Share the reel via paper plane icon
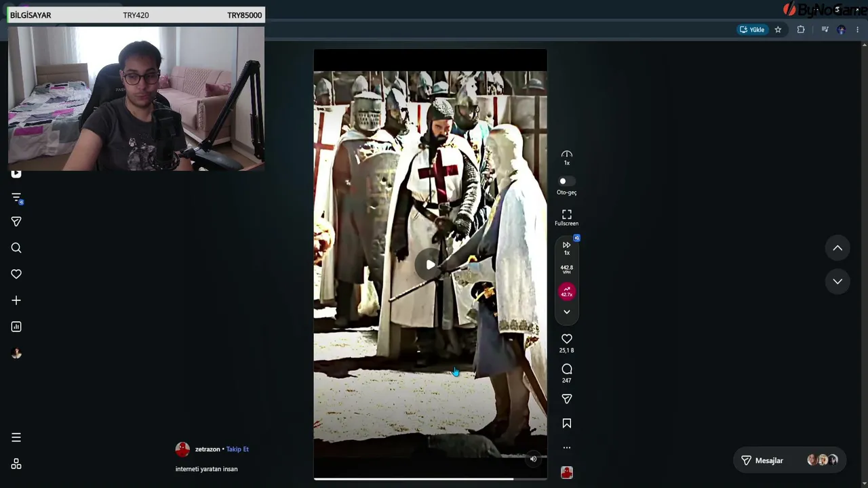This screenshot has height=488, width=868. click(567, 399)
